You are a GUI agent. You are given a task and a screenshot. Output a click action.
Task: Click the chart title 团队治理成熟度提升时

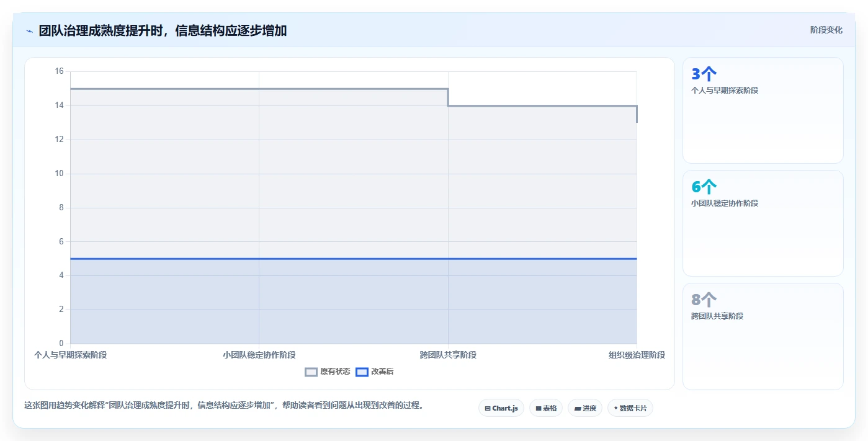(163, 30)
